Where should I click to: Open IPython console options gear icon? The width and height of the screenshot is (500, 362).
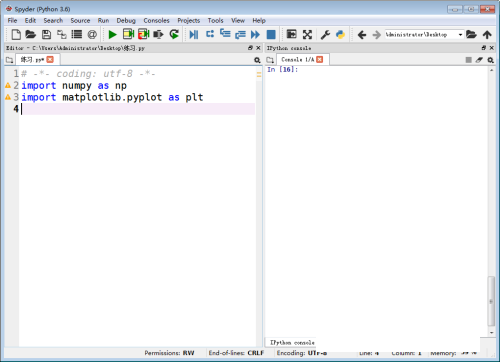tap(490, 60)
